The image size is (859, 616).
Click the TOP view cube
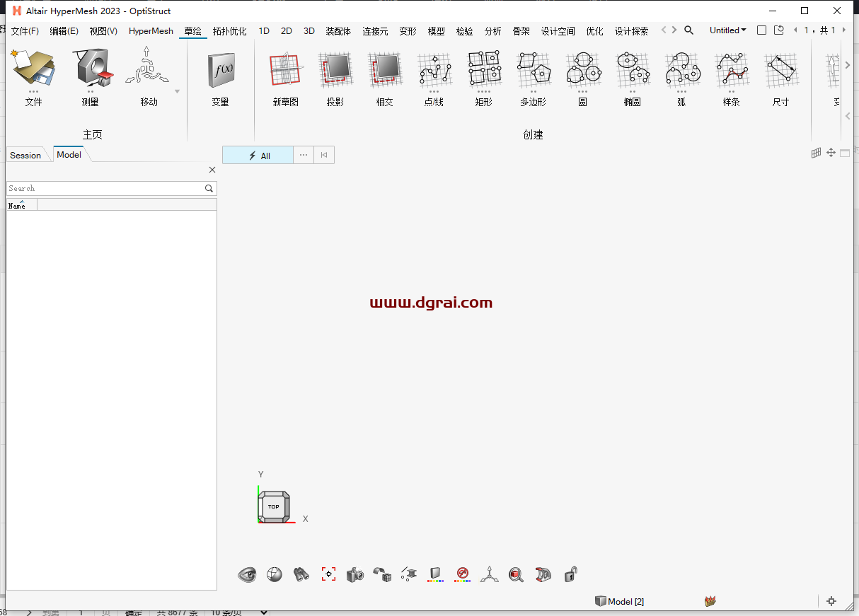click(x=274, y=507)
